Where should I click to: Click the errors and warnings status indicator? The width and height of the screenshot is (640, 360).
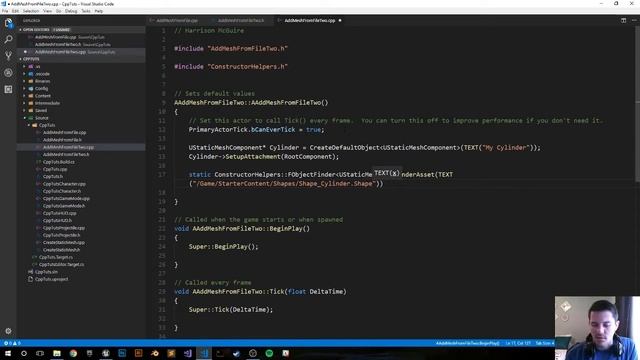click(x=12, y=343)
